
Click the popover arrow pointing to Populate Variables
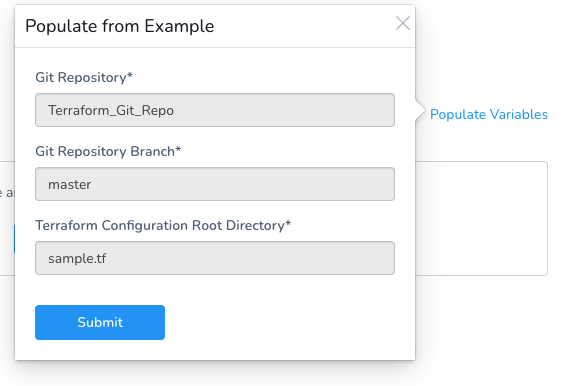(x=421, y=110)
